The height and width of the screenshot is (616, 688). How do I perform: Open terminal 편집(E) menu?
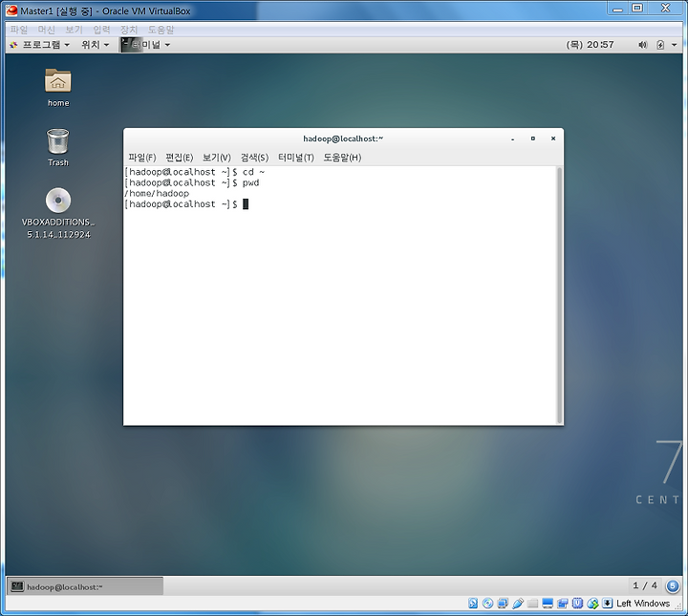pos(179,158)
